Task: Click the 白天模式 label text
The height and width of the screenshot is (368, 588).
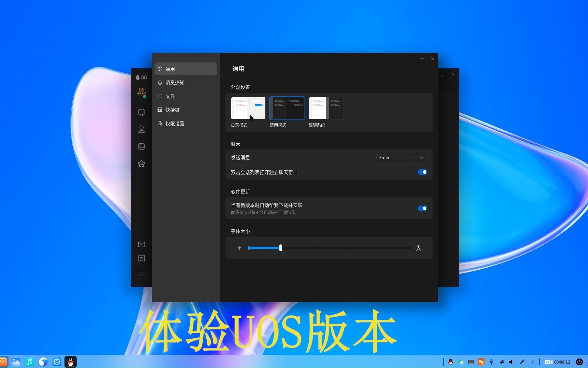Action: pos(239,125)
